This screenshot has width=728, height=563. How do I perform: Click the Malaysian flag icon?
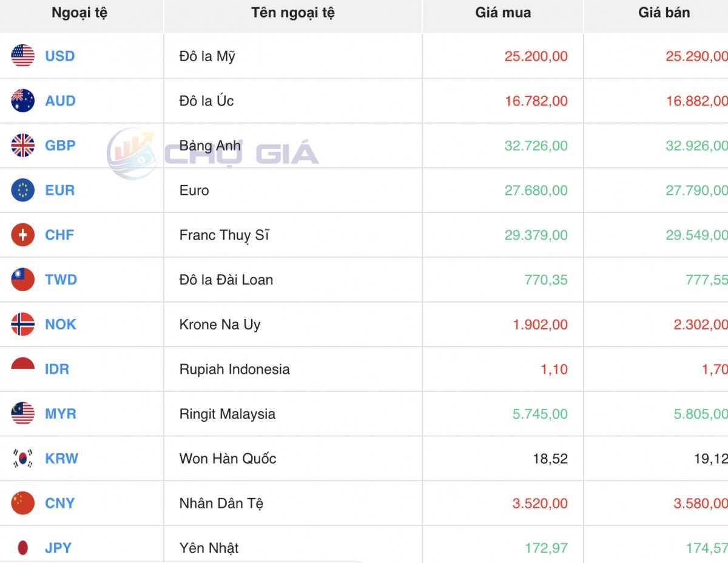23,414
